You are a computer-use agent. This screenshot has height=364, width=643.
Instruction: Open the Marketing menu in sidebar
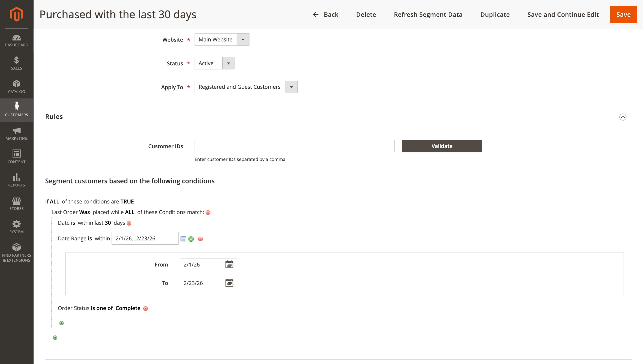point(17,133)
